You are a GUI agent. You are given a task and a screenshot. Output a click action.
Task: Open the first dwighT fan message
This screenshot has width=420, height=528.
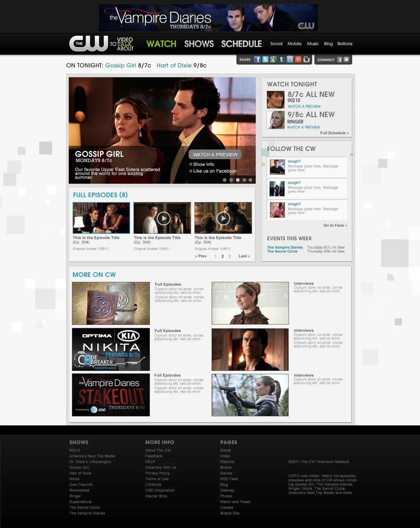tap(307, 167)
